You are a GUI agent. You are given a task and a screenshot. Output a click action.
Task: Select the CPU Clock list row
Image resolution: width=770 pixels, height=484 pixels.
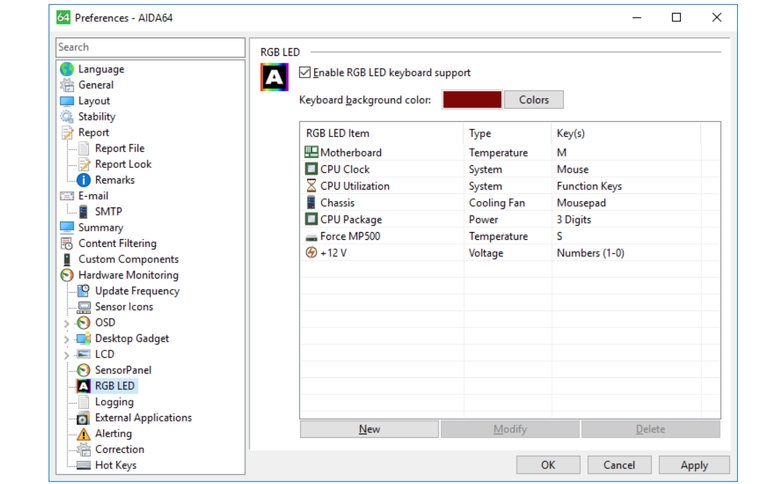coord(510,169)
